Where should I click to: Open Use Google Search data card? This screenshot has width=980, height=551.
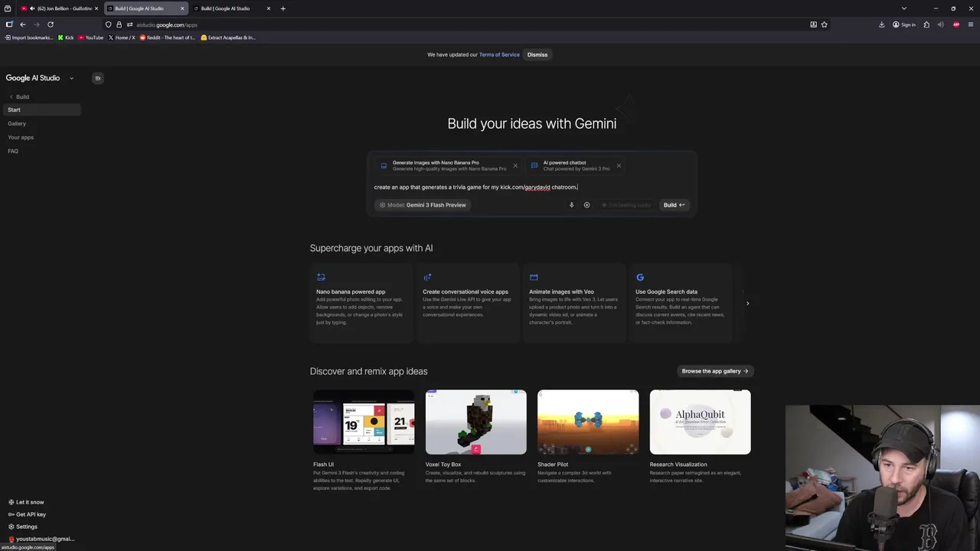click(681, 304)
